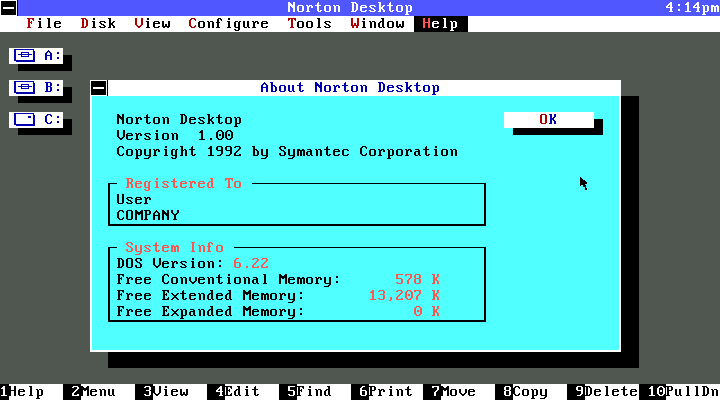Click the 578 K conventional memory value

pyautogui.click(x=417, y=279)
